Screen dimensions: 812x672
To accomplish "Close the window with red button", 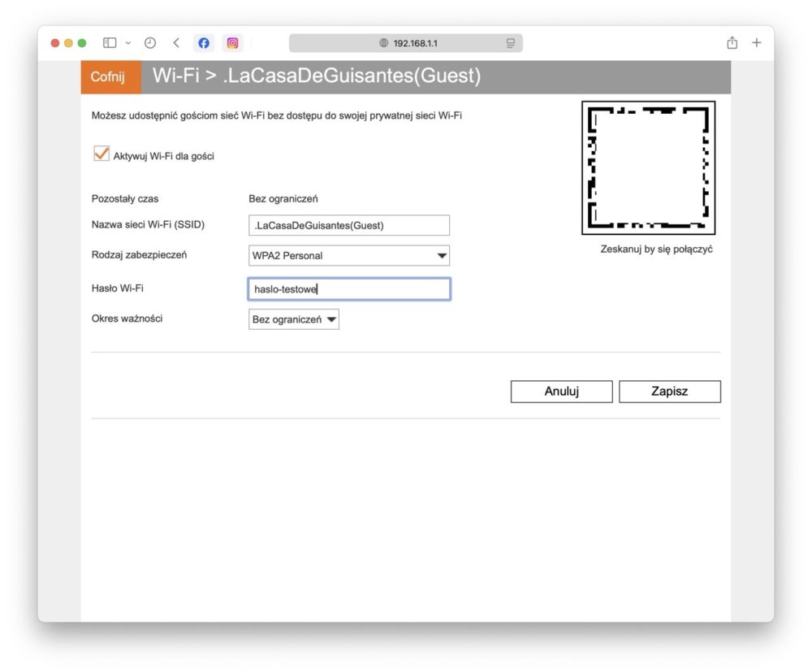I will pos(55,43).
